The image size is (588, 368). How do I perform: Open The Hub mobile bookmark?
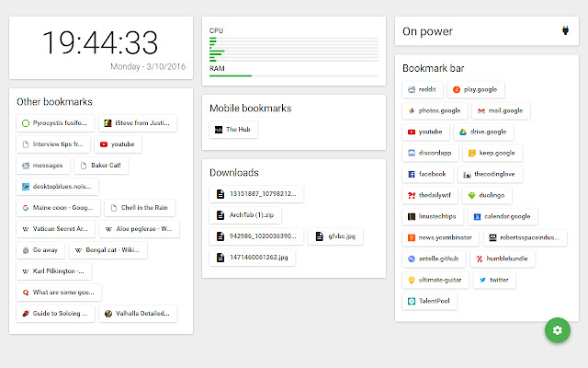click(232, 130)
